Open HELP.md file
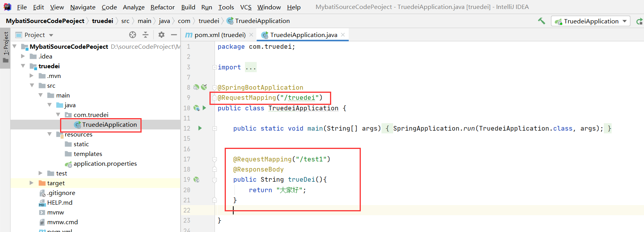644x232 pixels. 56,202
